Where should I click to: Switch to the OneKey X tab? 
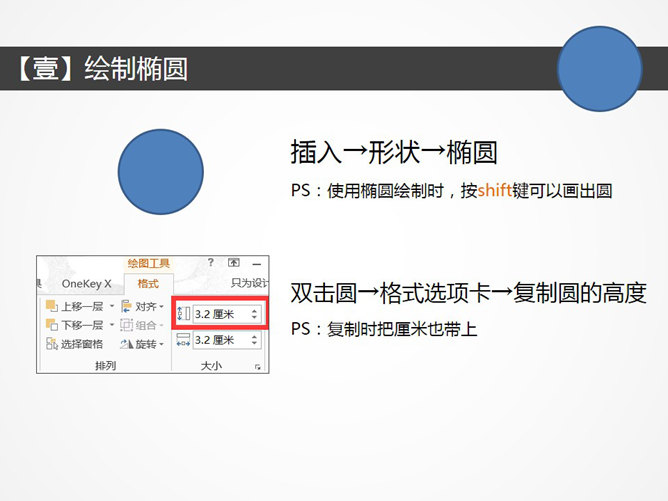coord(86,284)
